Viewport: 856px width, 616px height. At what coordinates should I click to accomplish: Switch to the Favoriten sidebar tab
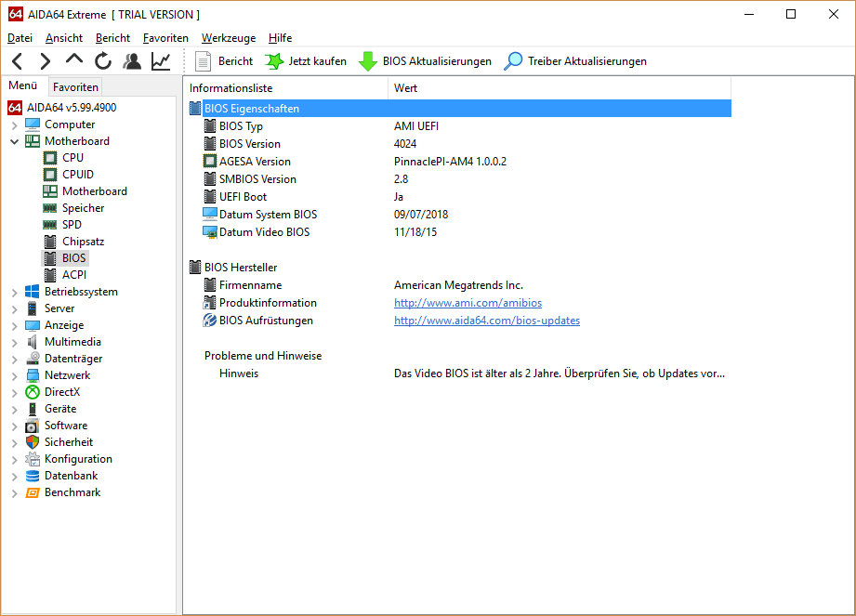75,87
